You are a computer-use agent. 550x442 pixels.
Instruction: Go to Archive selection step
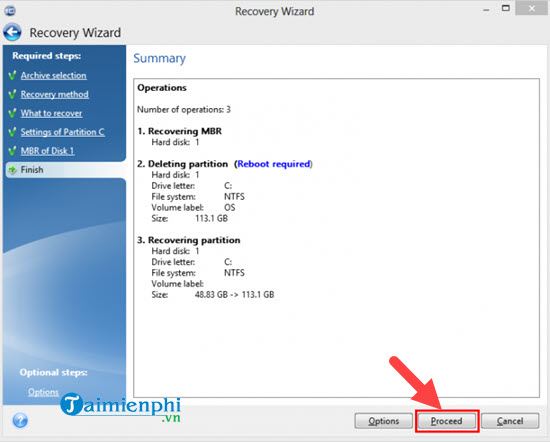pos(53,75)
